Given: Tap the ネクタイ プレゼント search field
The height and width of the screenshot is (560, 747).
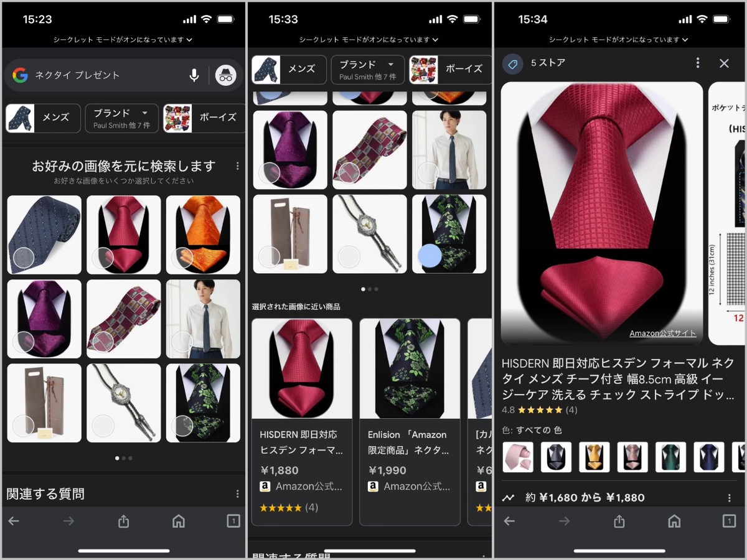Looking at the screenshot, I should [x=106, y=75].
